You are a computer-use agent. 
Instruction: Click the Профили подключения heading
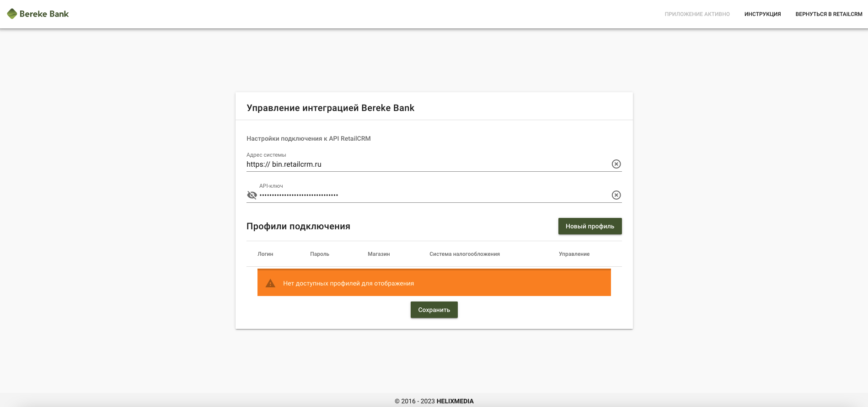(298, 226)
